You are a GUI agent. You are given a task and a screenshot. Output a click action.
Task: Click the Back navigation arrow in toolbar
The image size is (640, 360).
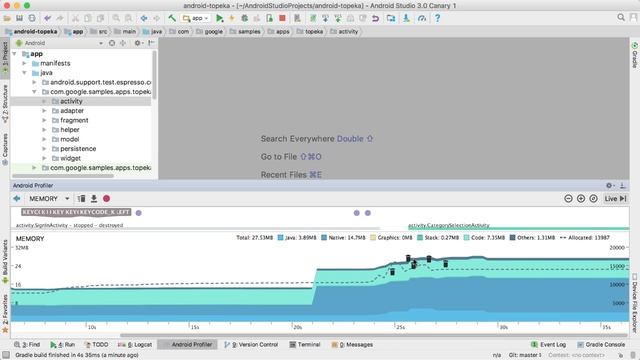144,18
